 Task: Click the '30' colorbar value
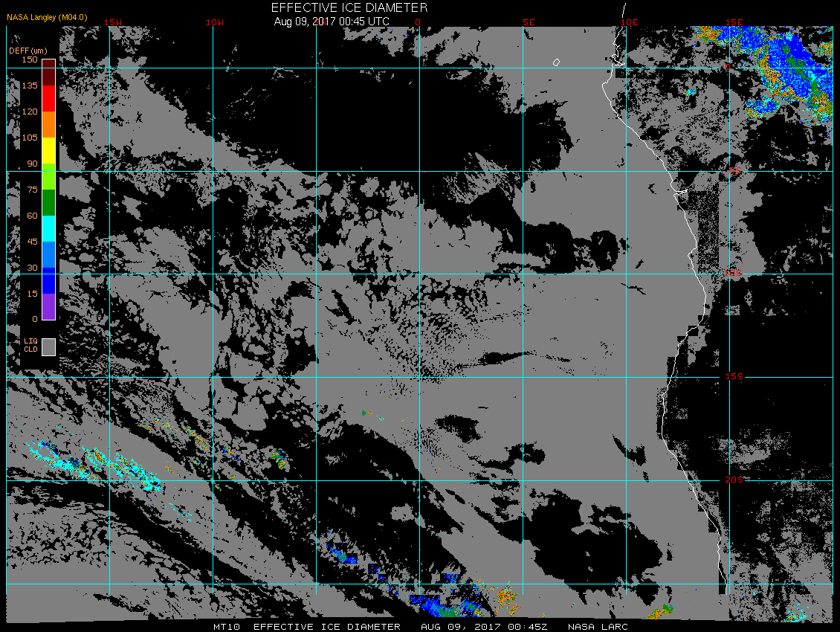(x=32, y=268)
